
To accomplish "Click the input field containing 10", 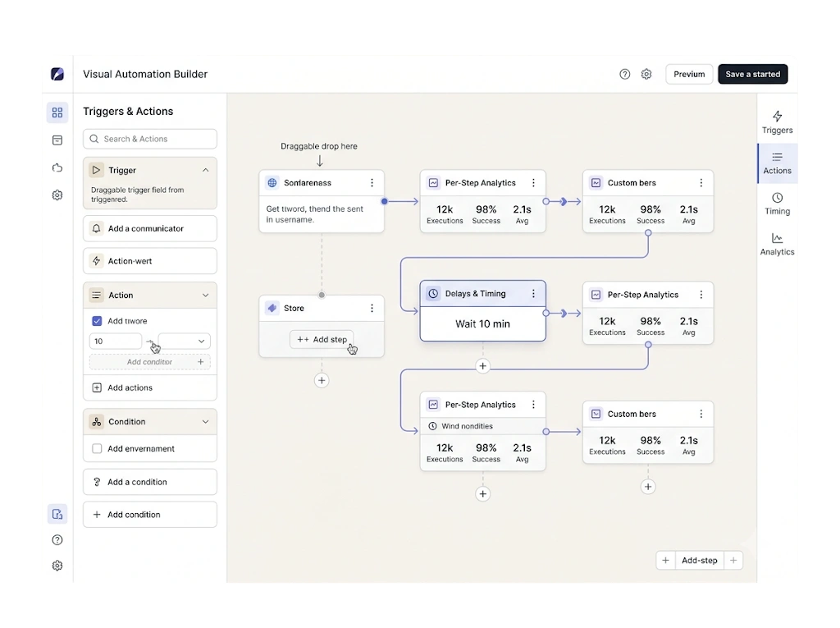I will tap(115, 341).
